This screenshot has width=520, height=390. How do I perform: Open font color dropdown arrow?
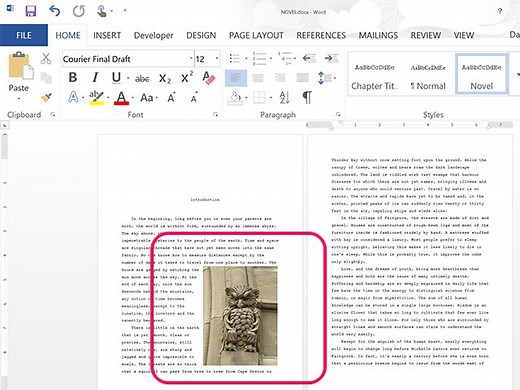pyautogui.click(x=133, y=98)
